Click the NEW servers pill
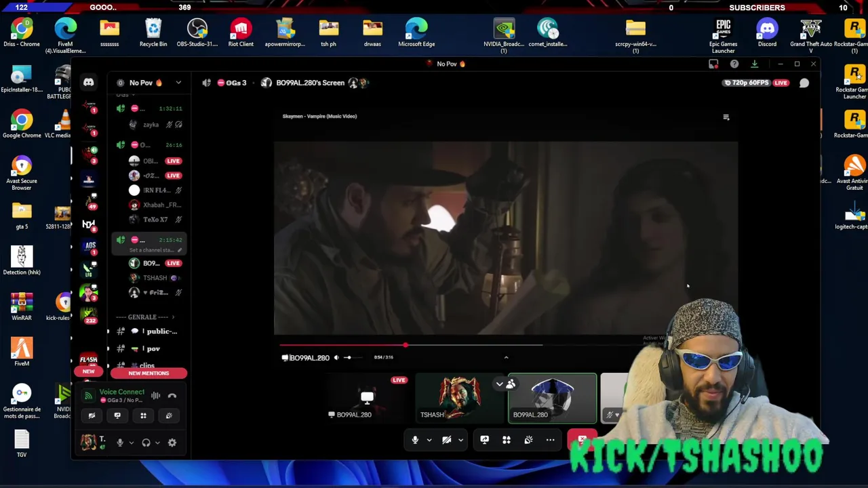Screen dimensions: 868x488 tap(88, 371)
